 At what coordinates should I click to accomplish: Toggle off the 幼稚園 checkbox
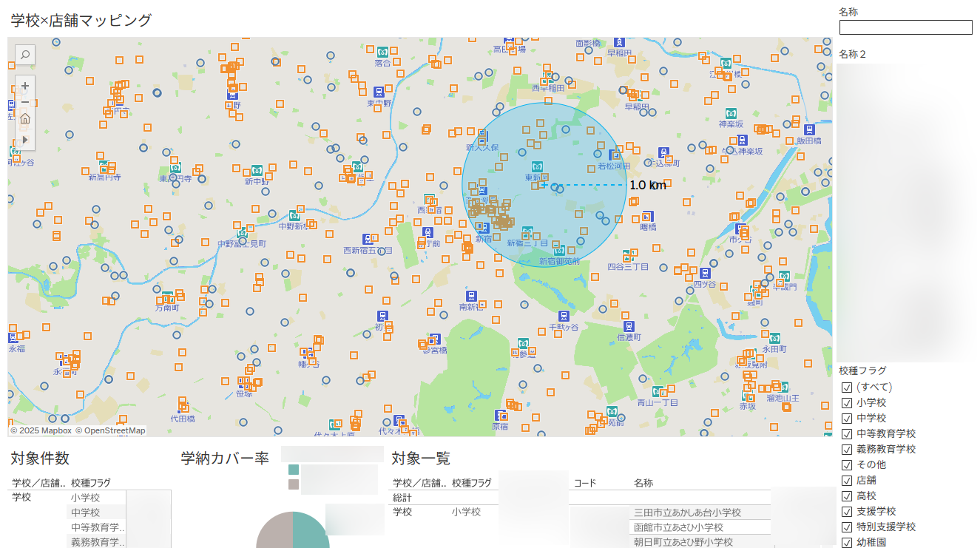coord(845,541)
